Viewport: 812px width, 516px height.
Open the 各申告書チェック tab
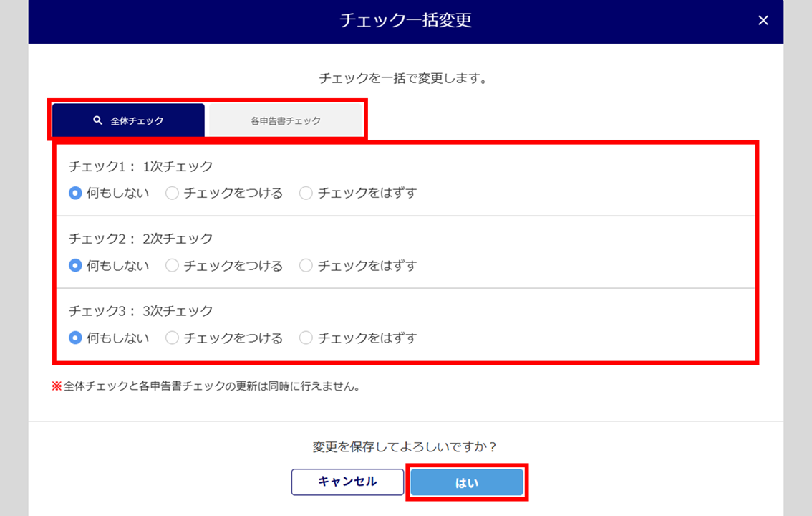click(286, 120)
